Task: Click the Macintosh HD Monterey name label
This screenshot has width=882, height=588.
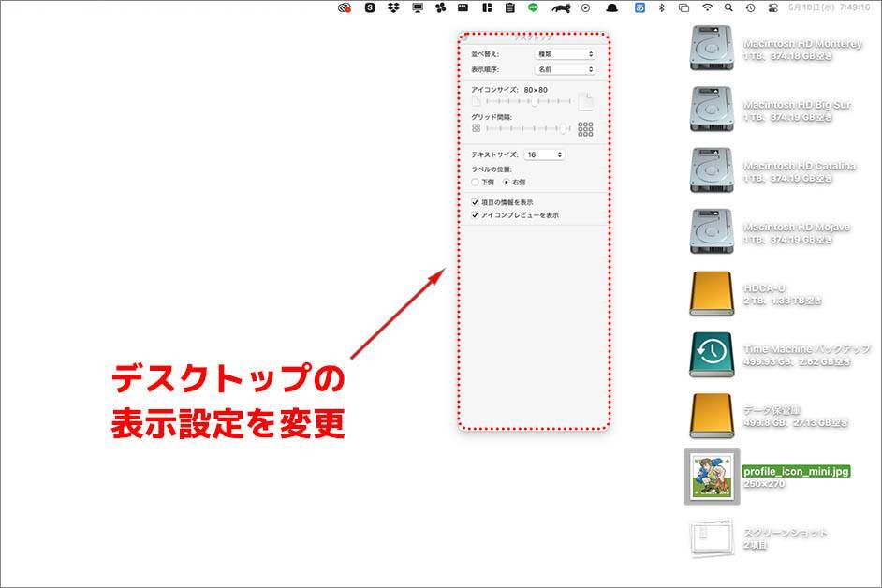Action: (802, 43)
